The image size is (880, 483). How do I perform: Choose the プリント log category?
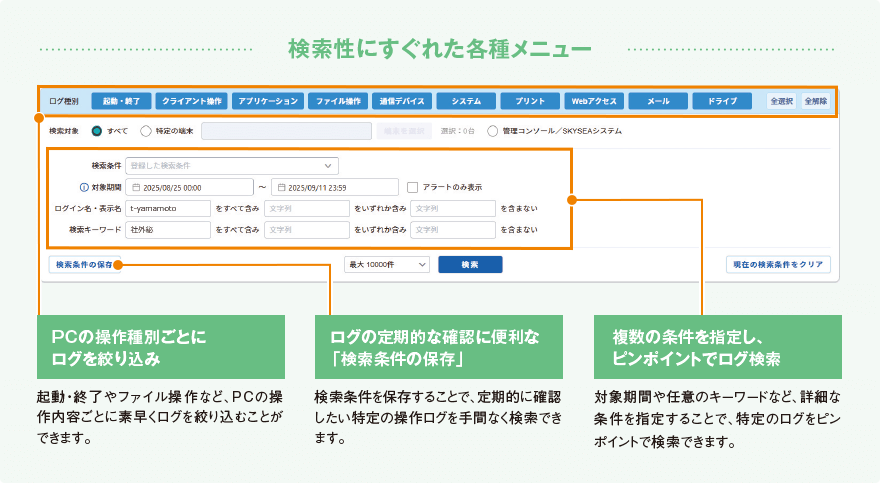pyautogui.click(x=530, y=101)
